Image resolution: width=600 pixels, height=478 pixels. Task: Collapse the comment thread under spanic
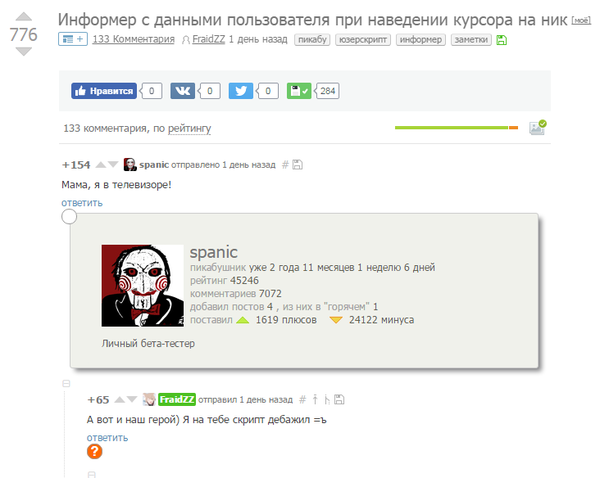tap(66, 383)
